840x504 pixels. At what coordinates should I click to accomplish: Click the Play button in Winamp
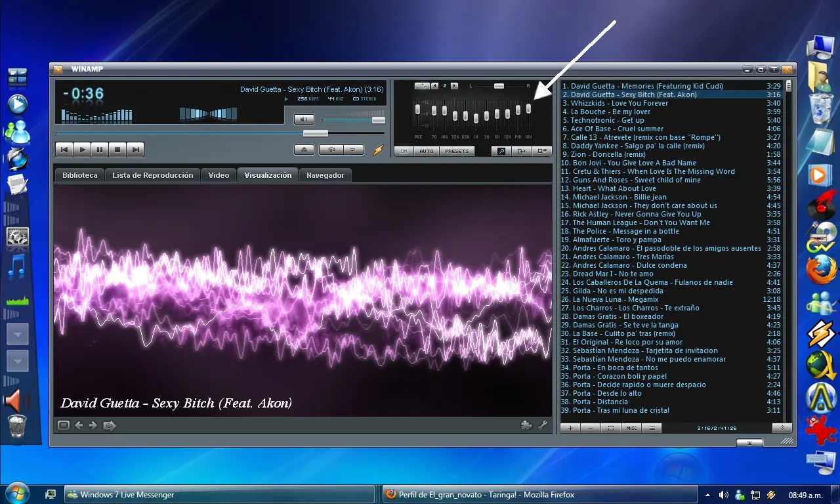point(82,150)
